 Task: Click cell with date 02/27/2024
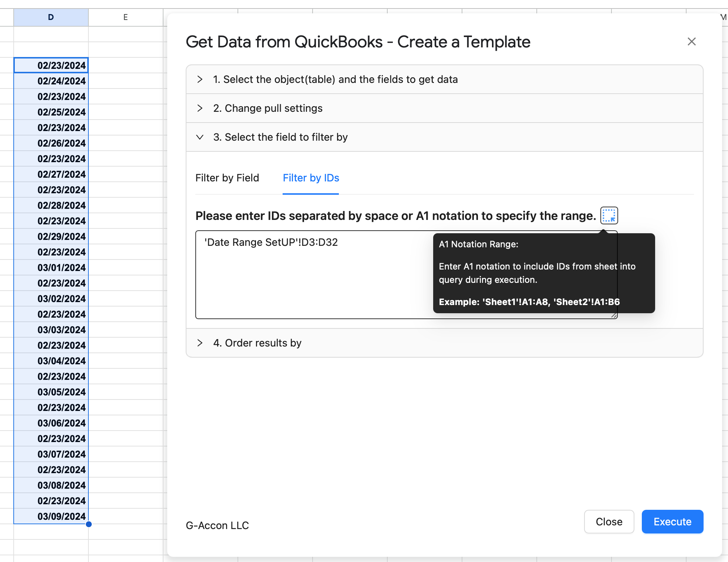(x=51, y=174)
